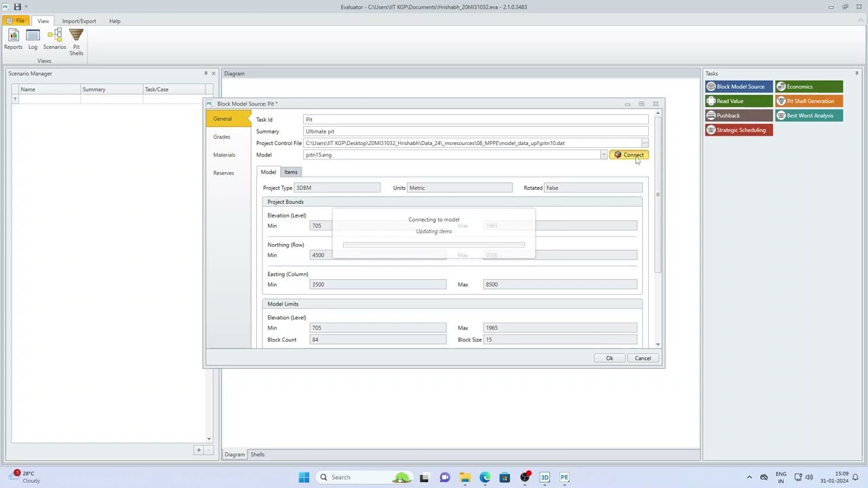Click the Connect button
This screenshot has height=488, width=868.
click(629, 155)
